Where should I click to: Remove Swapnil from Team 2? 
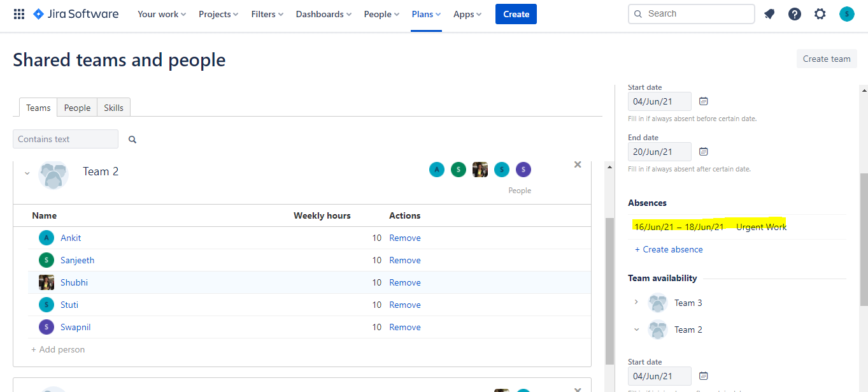click(x=405, y=327)
